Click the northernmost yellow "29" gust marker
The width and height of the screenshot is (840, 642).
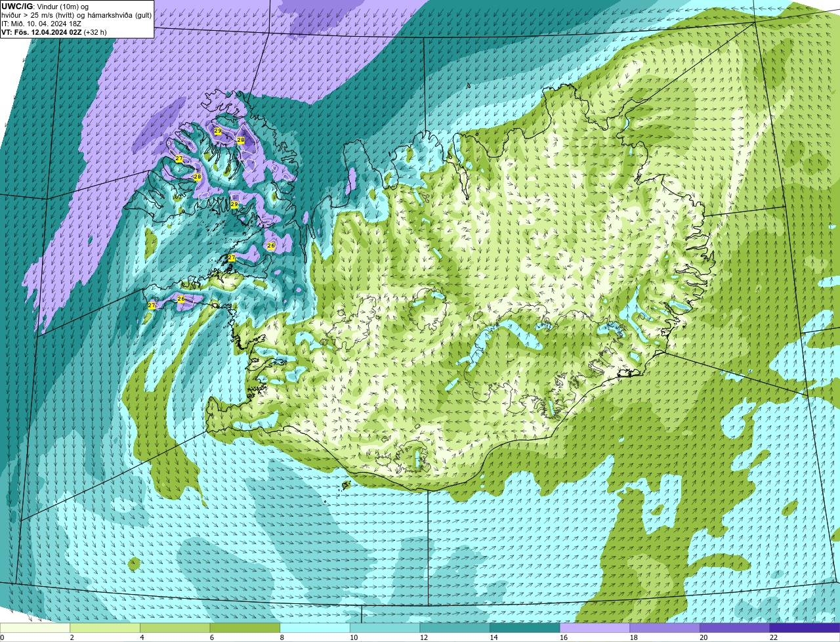[x=218, y=131]
